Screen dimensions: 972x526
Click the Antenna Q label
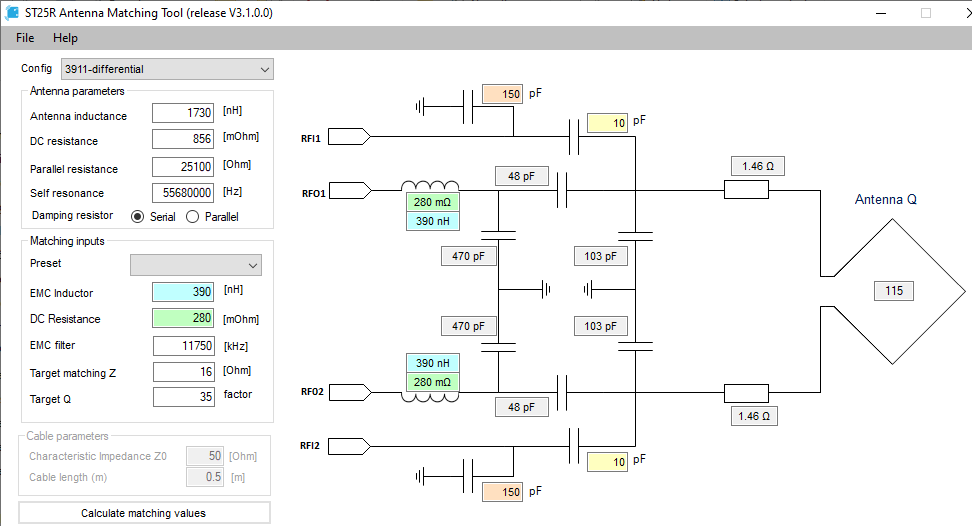(886, 199)
